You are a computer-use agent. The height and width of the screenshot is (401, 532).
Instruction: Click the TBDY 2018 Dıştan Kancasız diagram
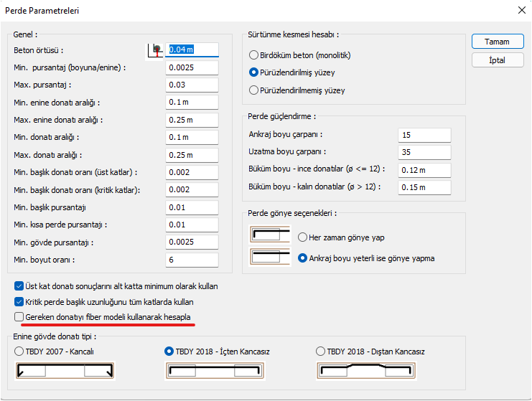367,371
